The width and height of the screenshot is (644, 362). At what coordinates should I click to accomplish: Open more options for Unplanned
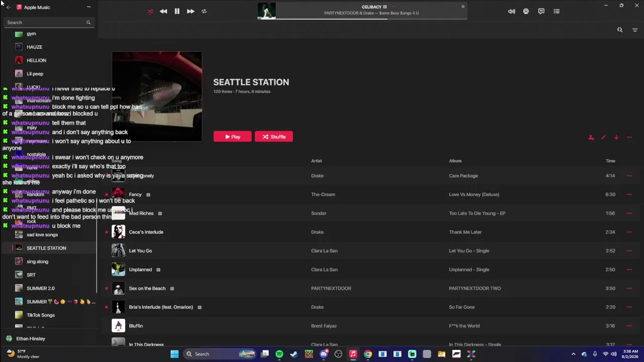point(629,269)
